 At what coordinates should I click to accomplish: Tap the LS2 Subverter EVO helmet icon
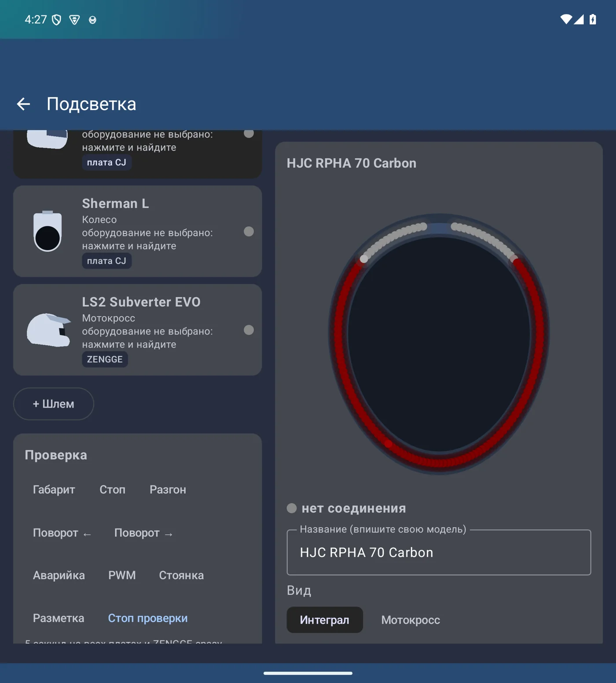(49, 330)
